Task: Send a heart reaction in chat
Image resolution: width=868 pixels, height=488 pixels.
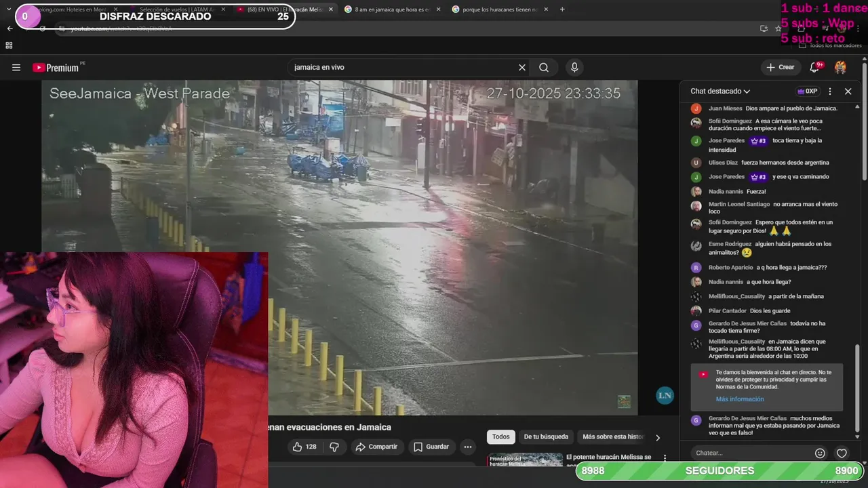Action: pyautogui.click(x=842, y=453)
